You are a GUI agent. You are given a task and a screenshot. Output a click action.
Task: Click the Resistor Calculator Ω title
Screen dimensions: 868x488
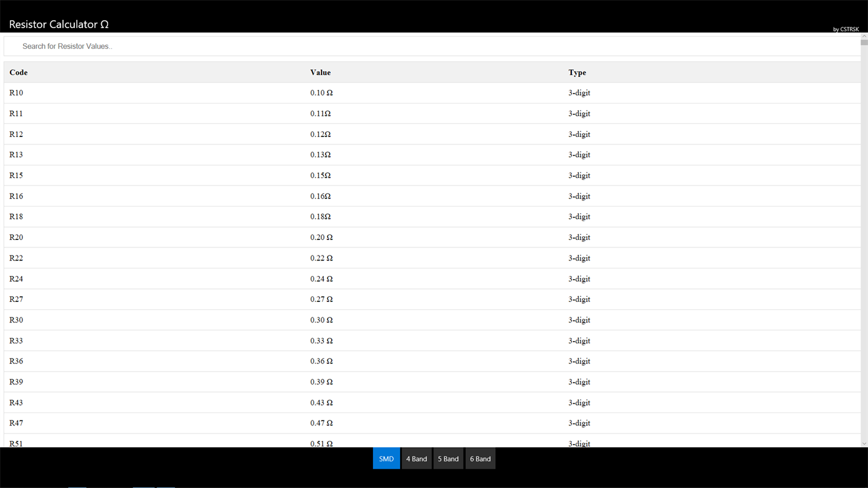point(59,24)
